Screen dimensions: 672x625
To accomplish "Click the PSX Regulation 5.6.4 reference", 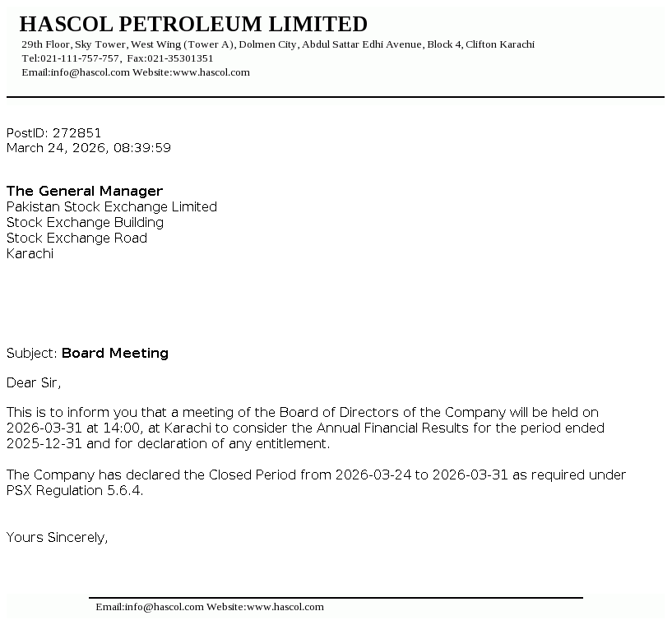I will (75, 490).
